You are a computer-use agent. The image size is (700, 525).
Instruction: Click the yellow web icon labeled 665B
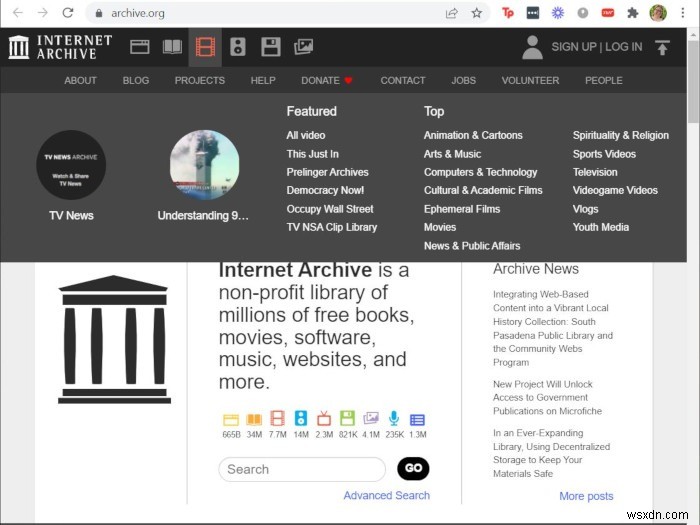231,419
